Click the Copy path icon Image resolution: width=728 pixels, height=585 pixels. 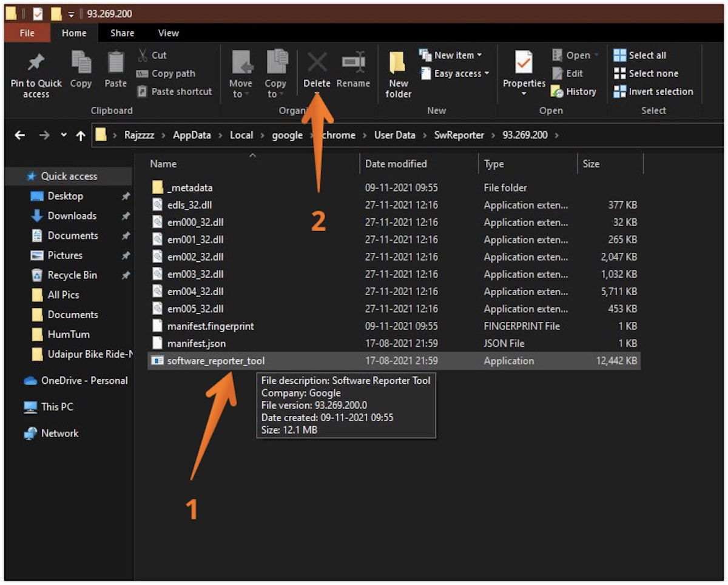tap(172, 73)
